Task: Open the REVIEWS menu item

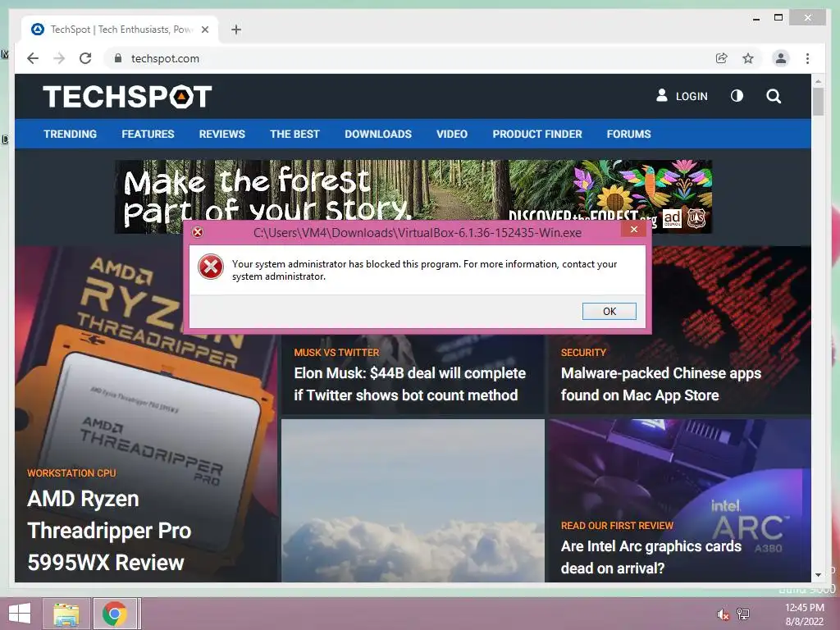Action: click(x=221, y=134)
